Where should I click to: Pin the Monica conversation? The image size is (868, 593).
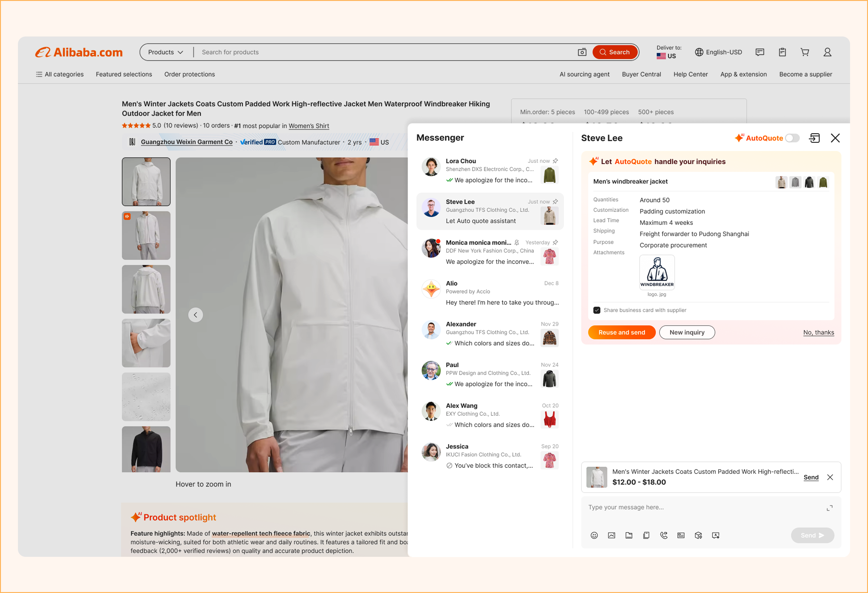point(555,242)
